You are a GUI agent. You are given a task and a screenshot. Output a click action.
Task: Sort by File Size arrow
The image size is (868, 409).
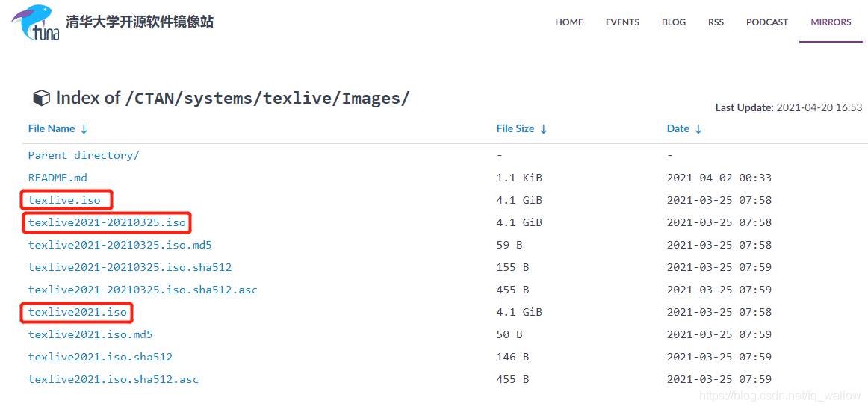[543, 129]
